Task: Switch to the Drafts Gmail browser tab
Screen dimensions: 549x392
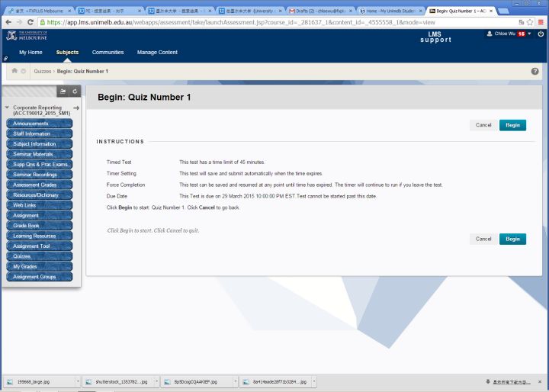Action: coord(320,11)
